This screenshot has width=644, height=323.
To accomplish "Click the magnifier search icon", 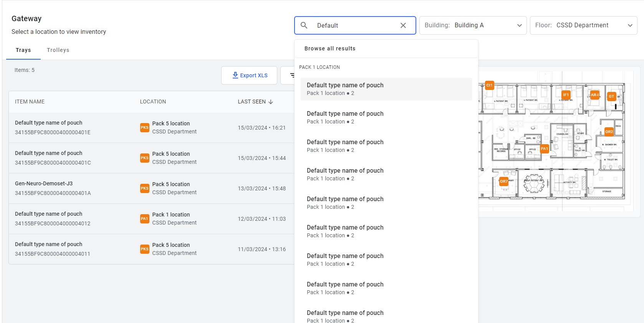I will pyautogui.click(x=304, y=25).
